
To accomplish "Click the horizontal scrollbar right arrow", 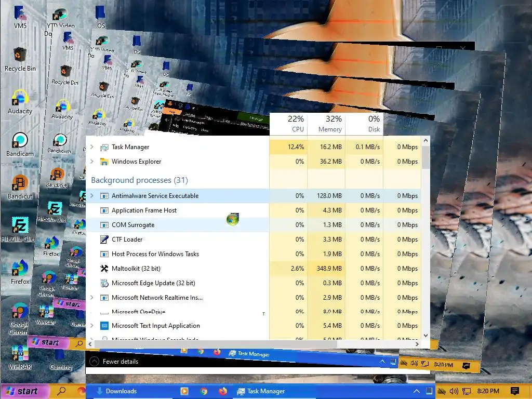I will coord(417,344).
